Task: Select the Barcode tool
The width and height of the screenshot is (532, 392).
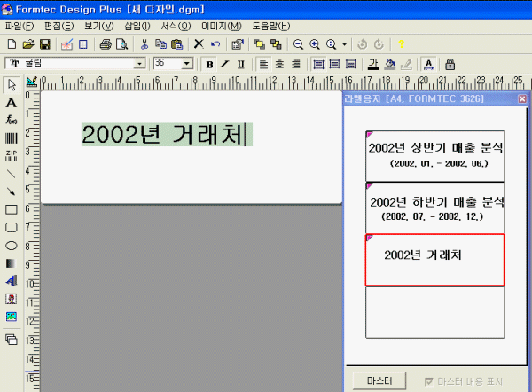Action: pos(12,138)
